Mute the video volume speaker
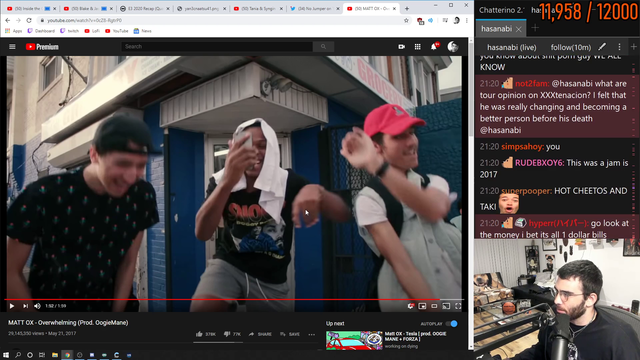 click(37, 306)
